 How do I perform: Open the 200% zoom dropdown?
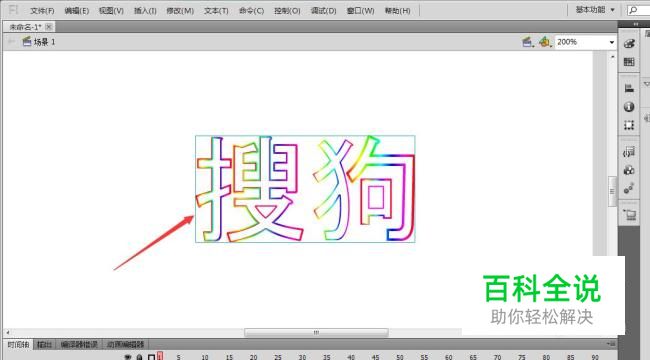pos(611,42)
